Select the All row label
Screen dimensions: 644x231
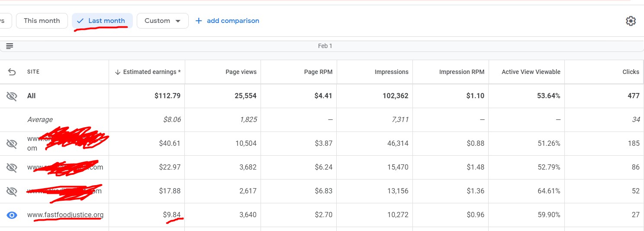coord(32,96)
